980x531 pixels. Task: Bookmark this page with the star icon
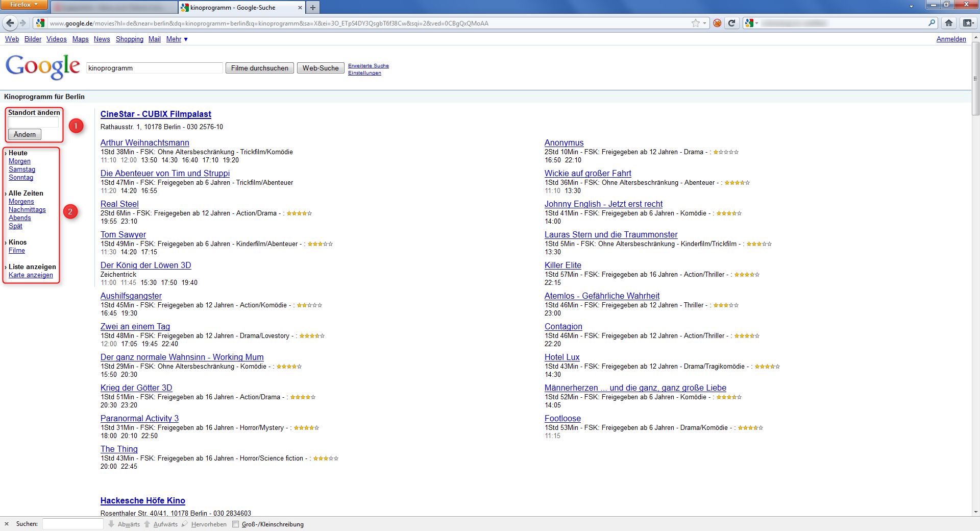tap(695, 23)
